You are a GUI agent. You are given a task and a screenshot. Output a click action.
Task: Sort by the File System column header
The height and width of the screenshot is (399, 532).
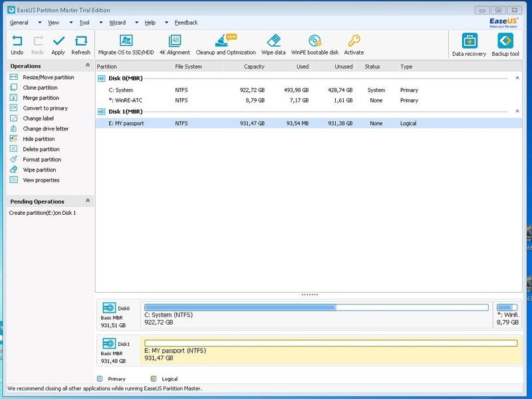point(198,66)
